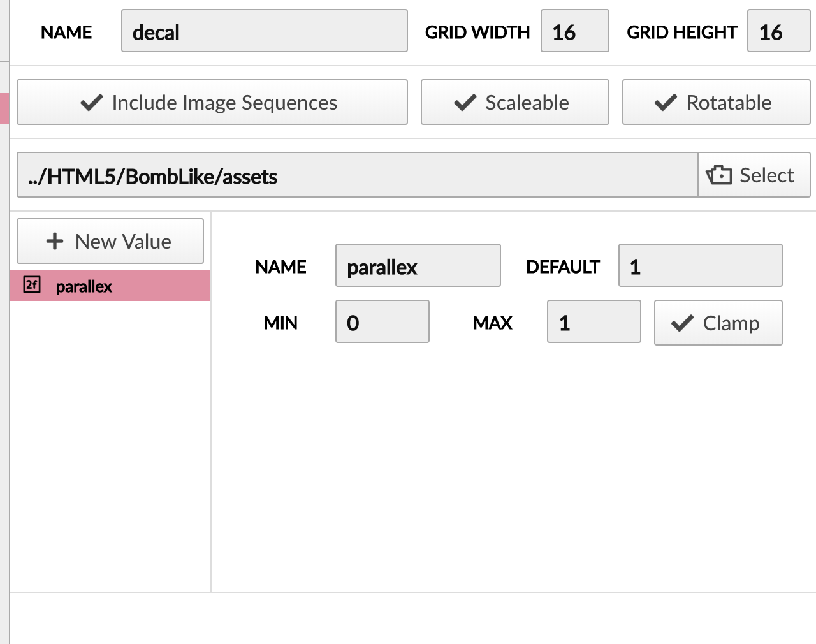The width and height of the screenshot is (816, 644).
Task: Click the Grid Height input field
Action: [779, 31]
